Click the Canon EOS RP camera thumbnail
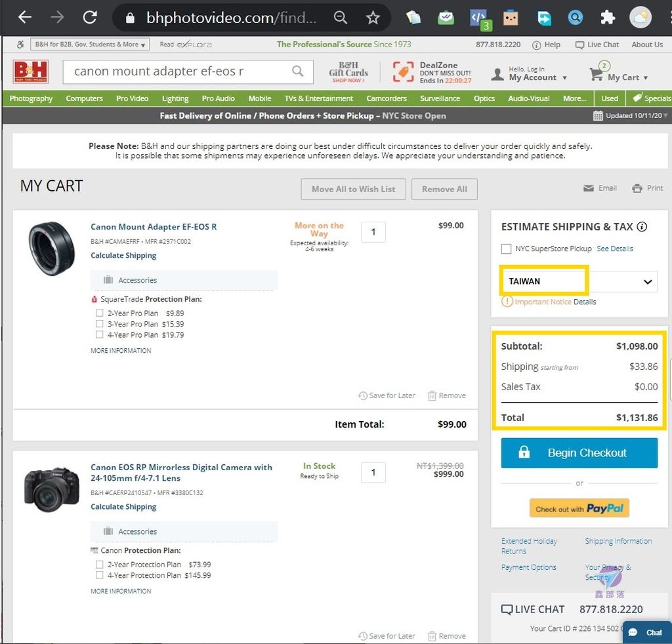The image size is (672, 644). [x=51, y=489]
